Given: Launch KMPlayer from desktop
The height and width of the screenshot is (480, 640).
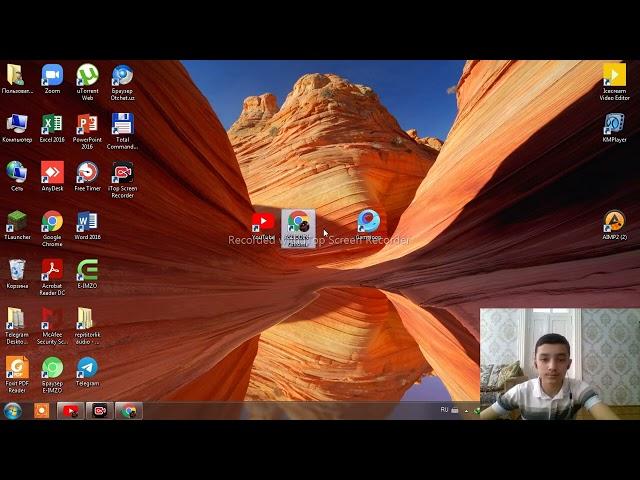Looking at the screenshot, I should point(614,125).
